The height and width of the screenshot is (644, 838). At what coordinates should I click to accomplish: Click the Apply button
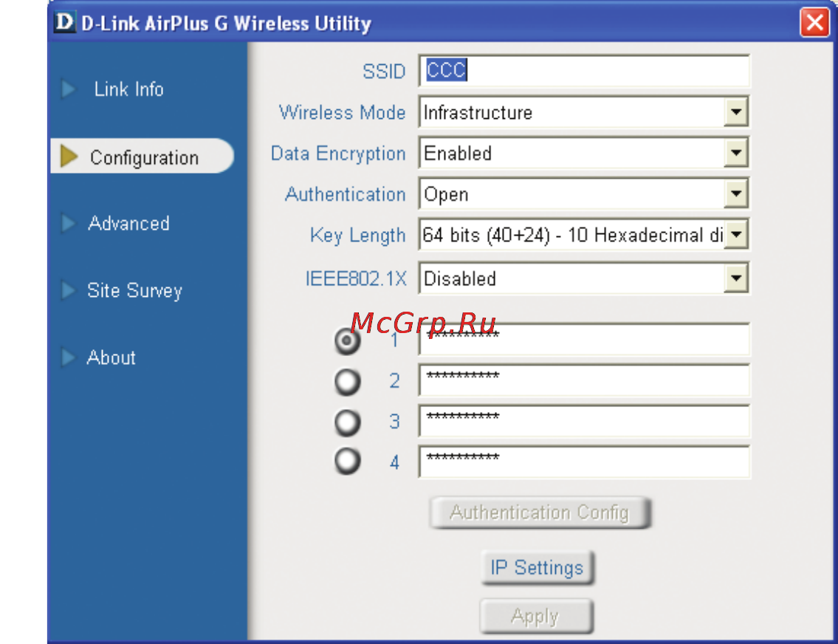(x=536, y=616)
